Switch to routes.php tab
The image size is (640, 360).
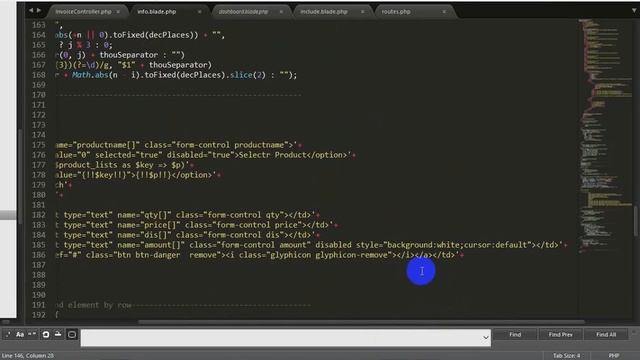tap(396, 12)
